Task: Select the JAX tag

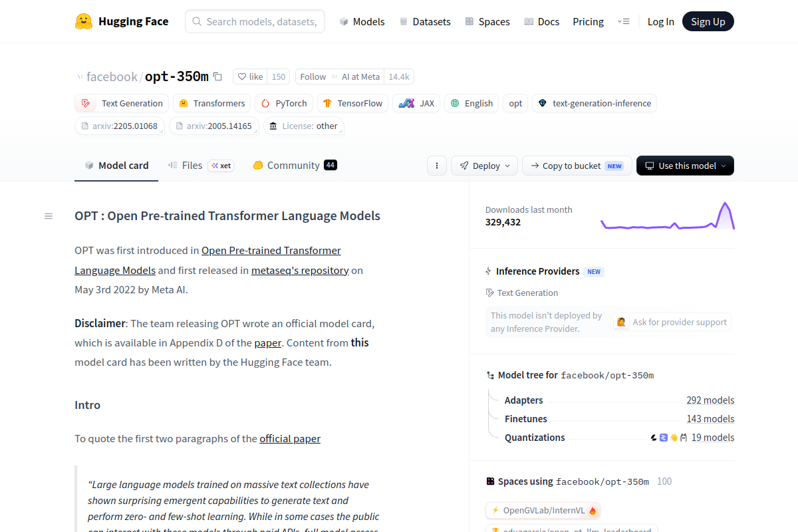Action: tap(416, 103)
